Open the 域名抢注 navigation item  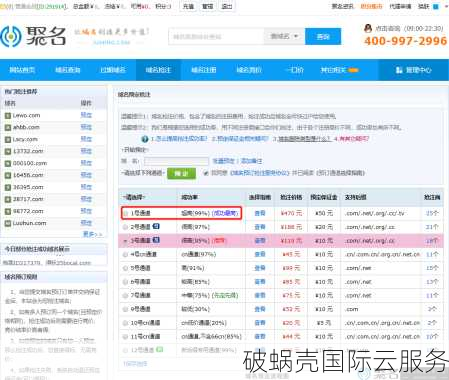(x=158, y=70)
